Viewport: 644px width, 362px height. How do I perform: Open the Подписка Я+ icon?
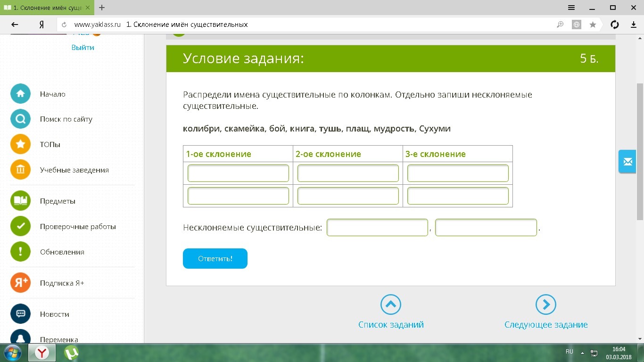(x=20, y=283)
